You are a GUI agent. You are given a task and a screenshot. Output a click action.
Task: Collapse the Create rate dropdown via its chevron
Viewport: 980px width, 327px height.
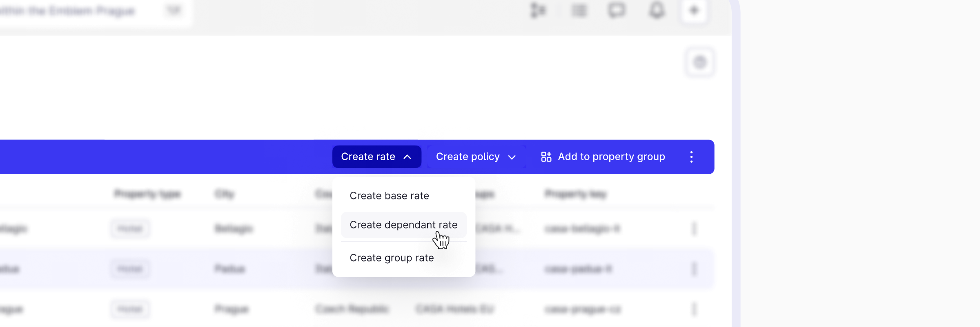tap(407, 157)
